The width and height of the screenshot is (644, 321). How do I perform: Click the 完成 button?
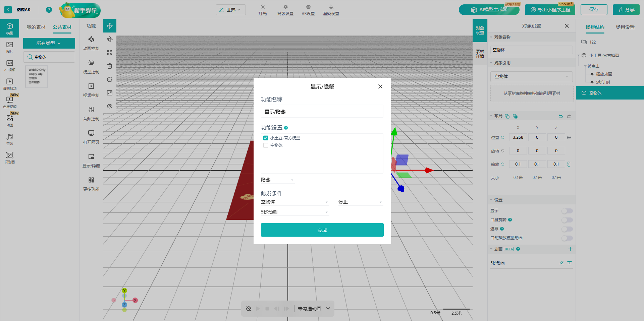[x=322, y=230]
